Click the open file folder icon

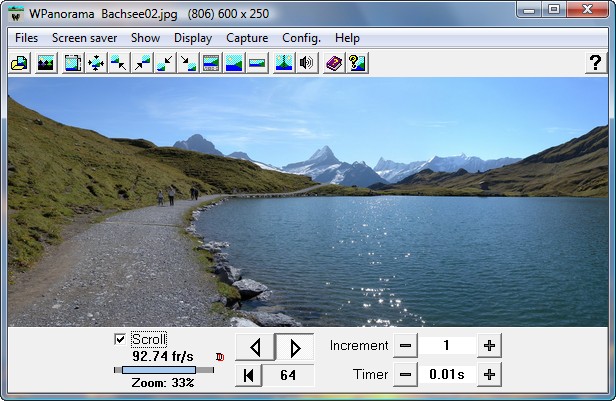tap(19, 63)
